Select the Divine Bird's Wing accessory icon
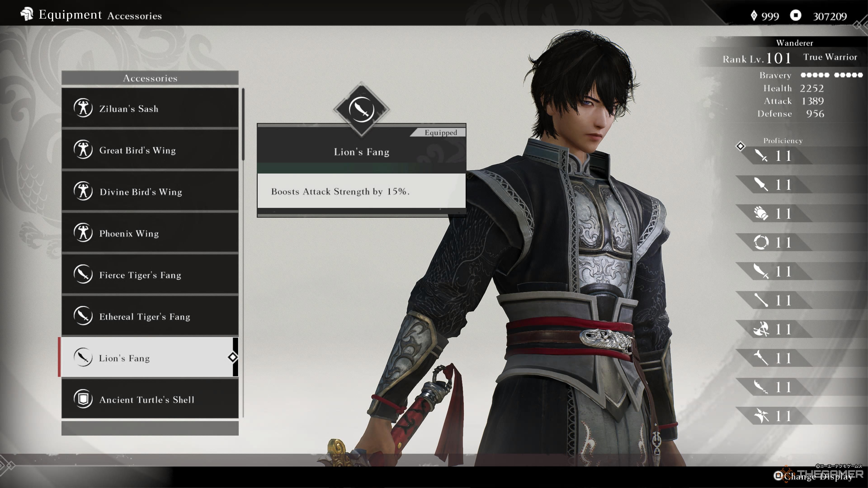The width and height of the screenshot is (868, 488). point(83,191)
